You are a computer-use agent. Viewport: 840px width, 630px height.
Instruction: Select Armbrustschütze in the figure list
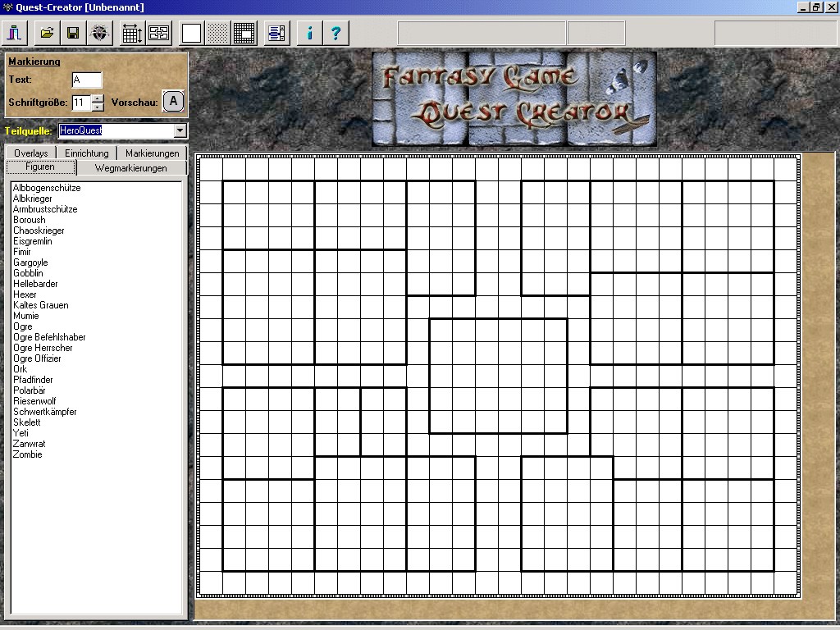45,209
